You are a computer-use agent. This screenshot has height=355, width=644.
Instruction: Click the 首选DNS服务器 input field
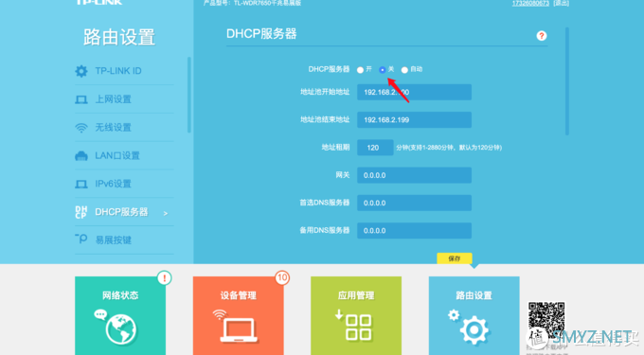[414, 203]
